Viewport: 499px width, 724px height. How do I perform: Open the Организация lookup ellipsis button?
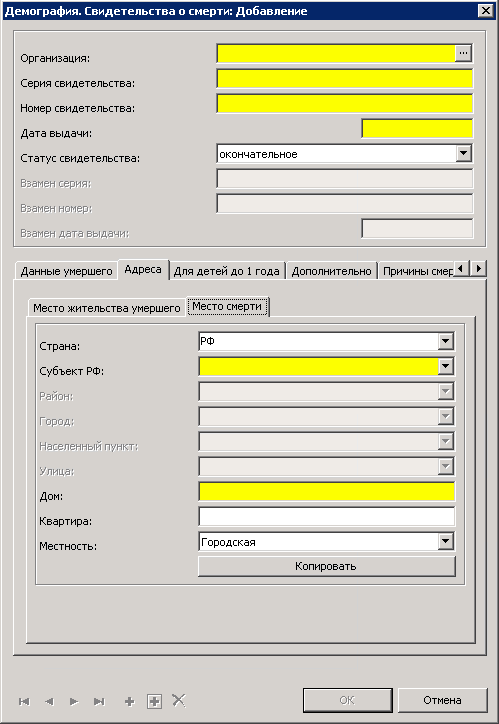(x=463, y=54)
